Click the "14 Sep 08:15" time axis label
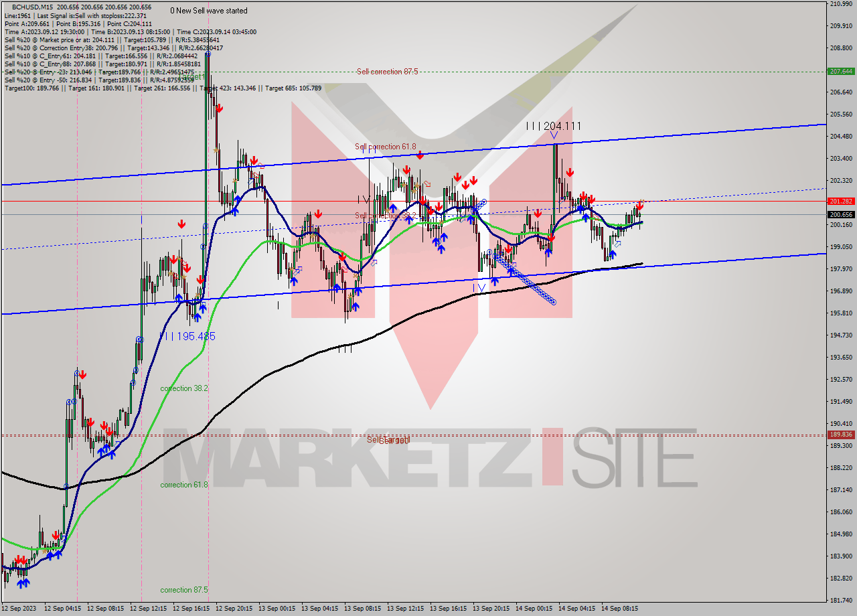This screenshot has height=616, width=857. tap(619, 609)
